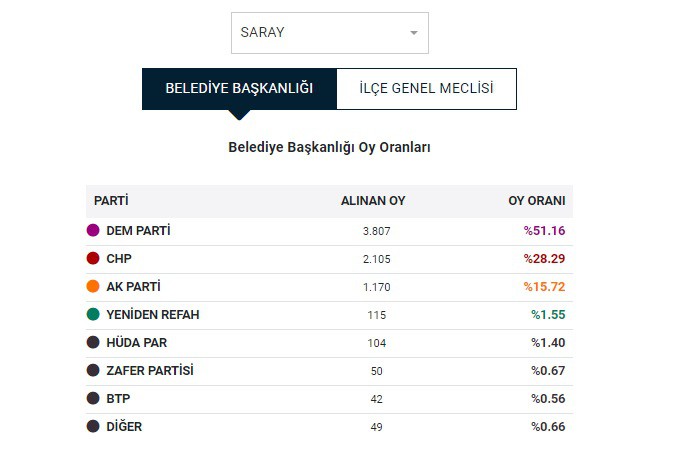Click the ZAFER PARTİSİ party dot
The image size is (690, 473).
[x=93, y=370]
